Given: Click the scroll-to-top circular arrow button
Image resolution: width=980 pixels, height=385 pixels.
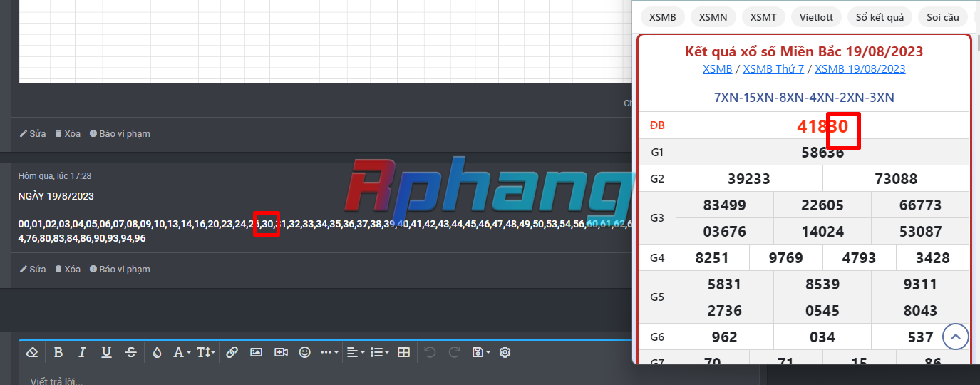Looking at the screenshot, I should pos(956,336).
